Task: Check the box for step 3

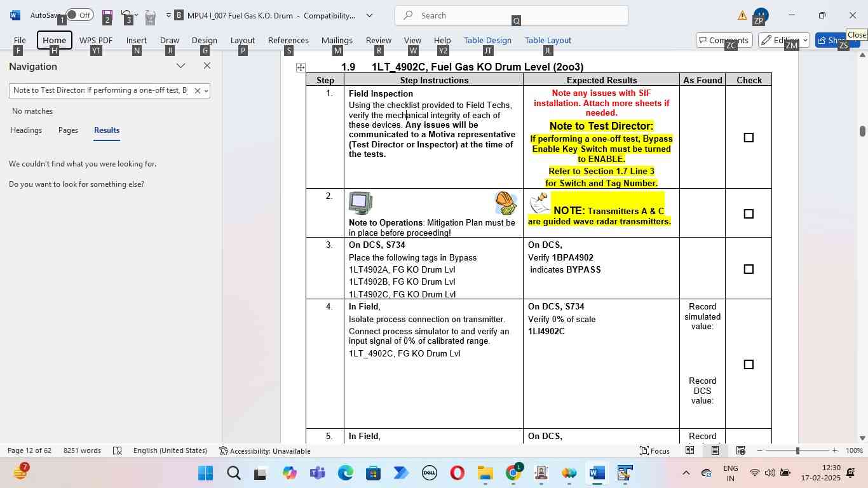Action: [x=749, y=269]
